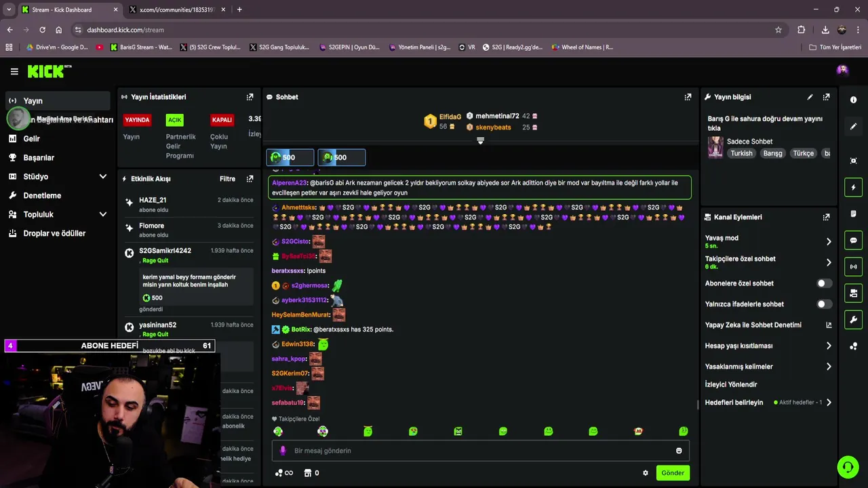Screen dimensions: 868x488
Task: Open the emoji picker in message box
Action: pyautogui.click(x=679, y=451)
